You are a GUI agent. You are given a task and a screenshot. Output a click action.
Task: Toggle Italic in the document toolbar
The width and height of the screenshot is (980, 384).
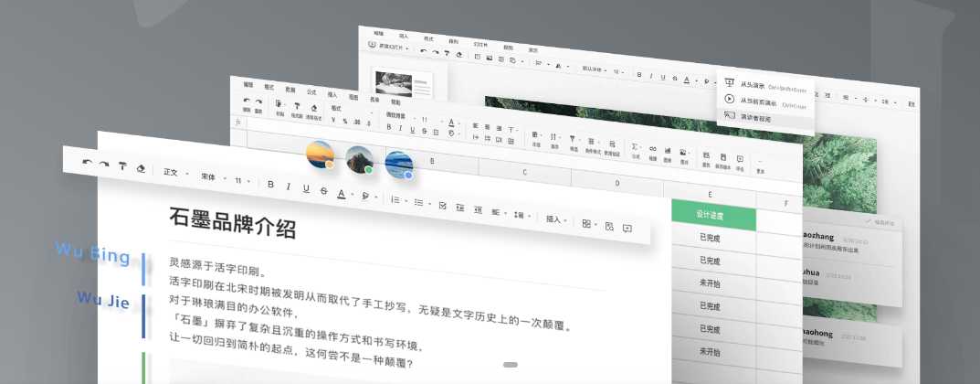click(x=288, y=187)
